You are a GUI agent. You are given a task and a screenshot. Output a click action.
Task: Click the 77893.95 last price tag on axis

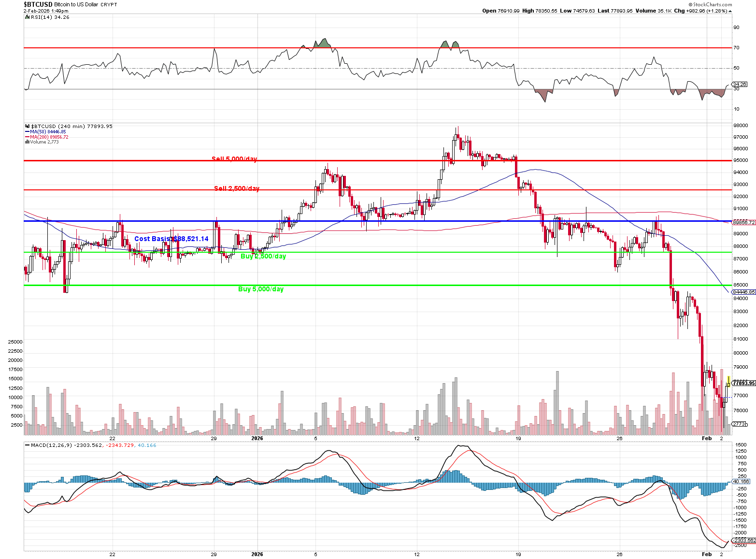tap(743, 383)
